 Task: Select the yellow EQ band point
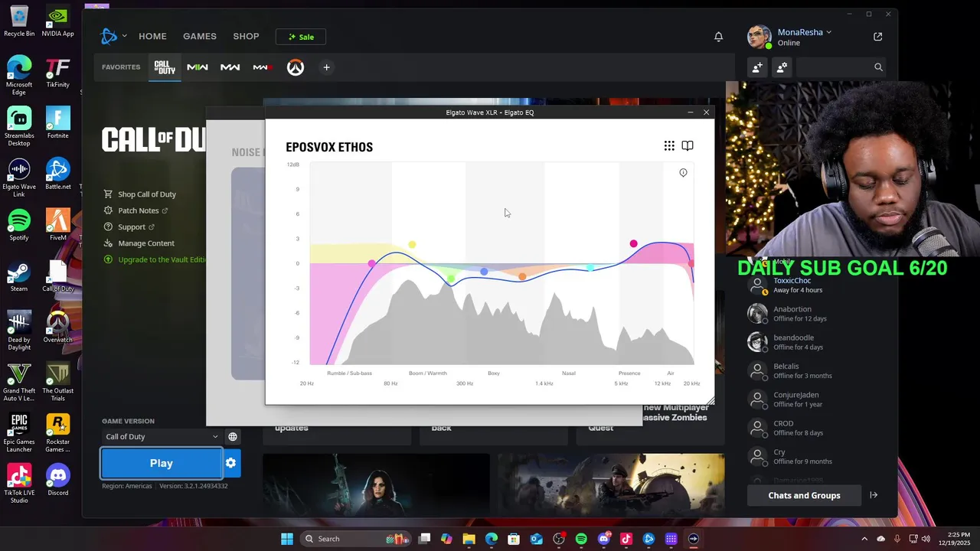pyautogui.click(x=412, y=245)
